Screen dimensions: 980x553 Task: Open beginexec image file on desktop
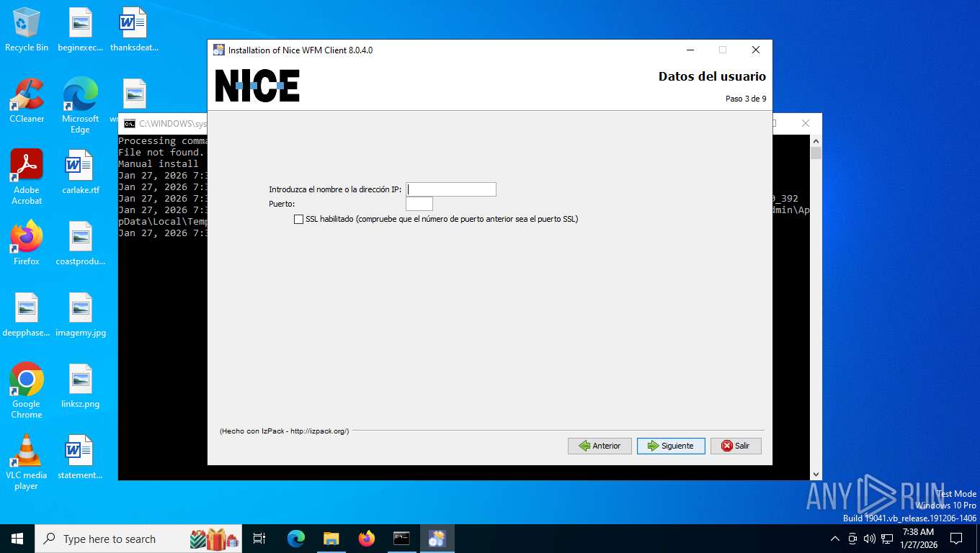tap(80, 30)
